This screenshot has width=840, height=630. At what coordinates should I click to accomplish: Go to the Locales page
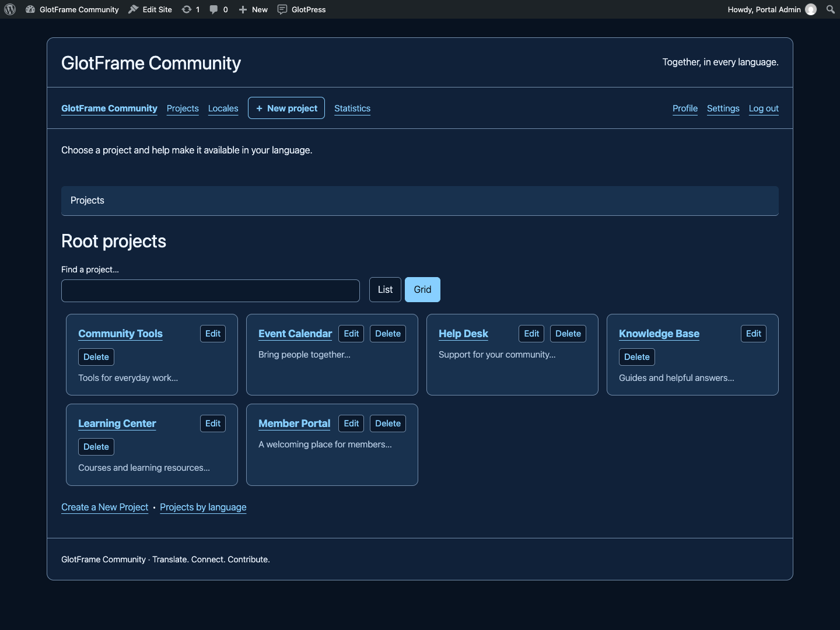click(x=223, y=108)
